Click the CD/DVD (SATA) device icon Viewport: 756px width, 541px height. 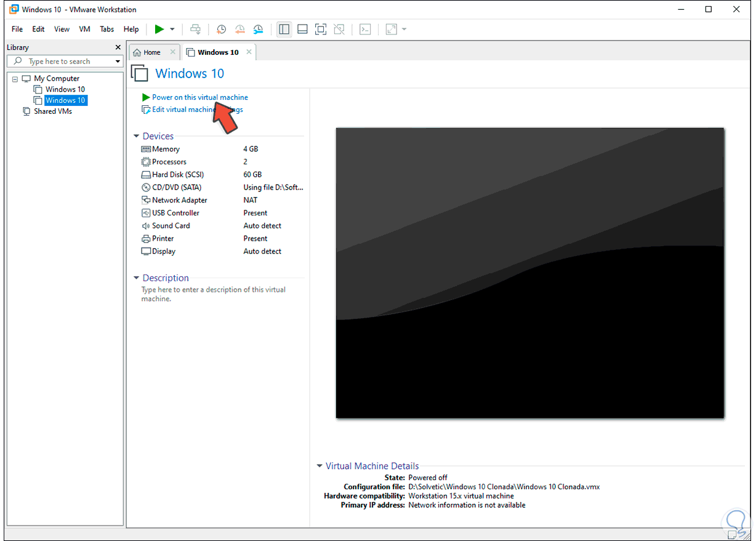[x=146, y=187]
